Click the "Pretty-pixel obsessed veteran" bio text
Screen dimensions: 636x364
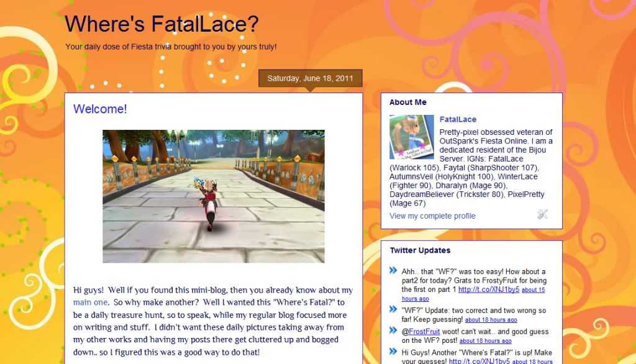[x=471, y=167]
